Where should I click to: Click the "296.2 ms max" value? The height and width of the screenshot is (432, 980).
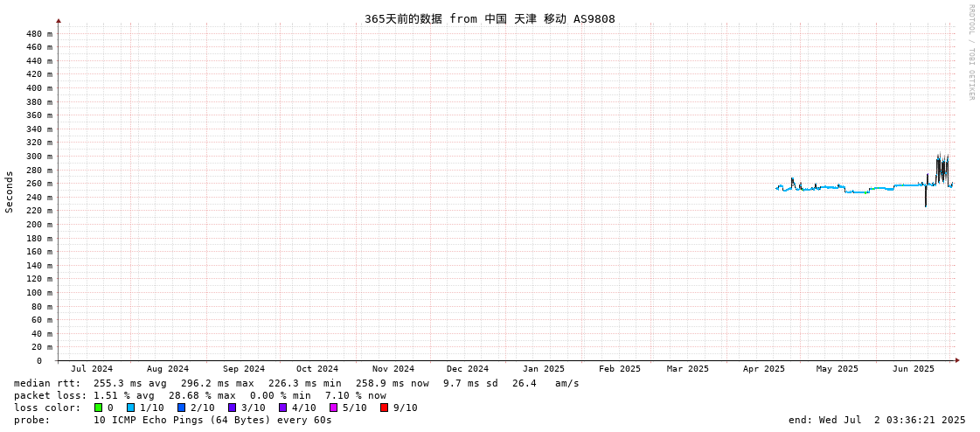[219, 383]
